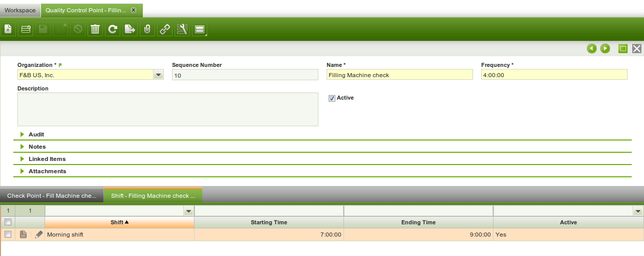This screenshot has width=644, height=256.
Task: Toggle the Active checkbox
Action: [332, 98]
